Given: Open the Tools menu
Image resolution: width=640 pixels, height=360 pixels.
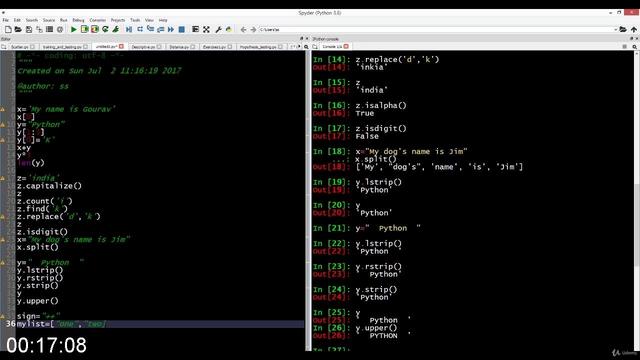Looking at the screenshot, I should click(x=135, y=20).
